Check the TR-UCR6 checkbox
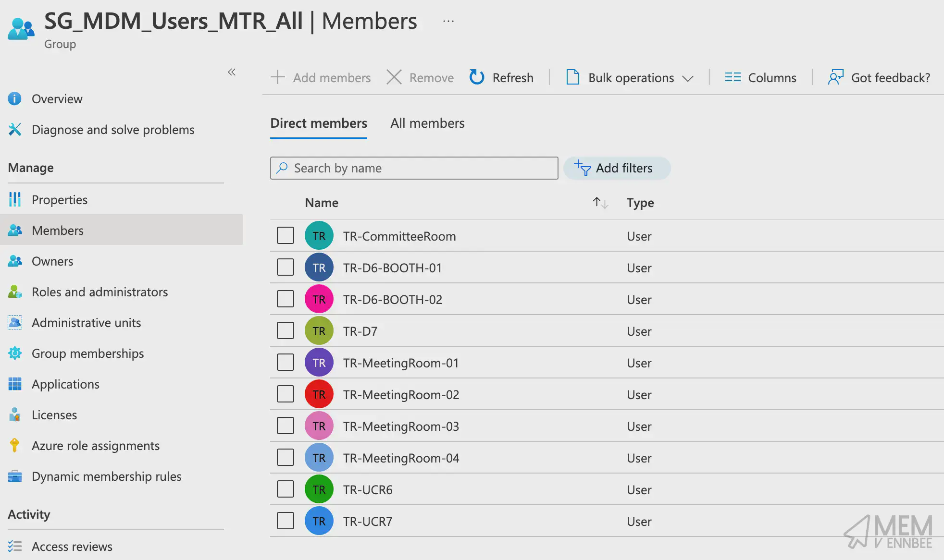This screenshot has width=944, height=560. [x=286, y=489]
